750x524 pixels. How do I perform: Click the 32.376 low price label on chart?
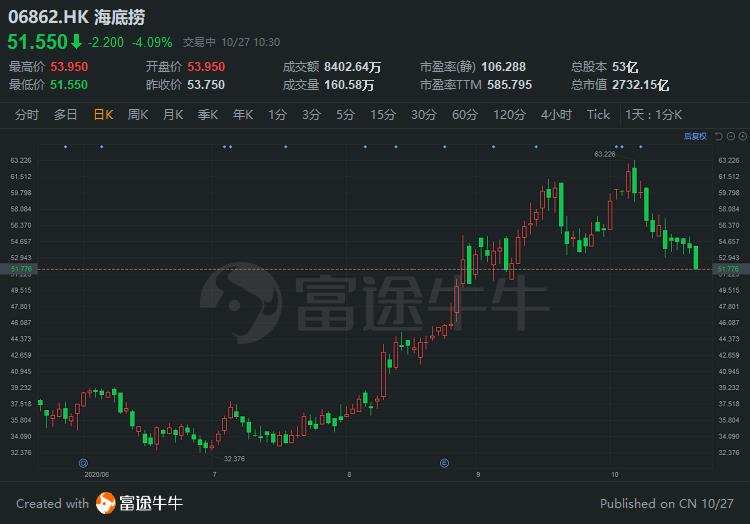click(234, 458)
